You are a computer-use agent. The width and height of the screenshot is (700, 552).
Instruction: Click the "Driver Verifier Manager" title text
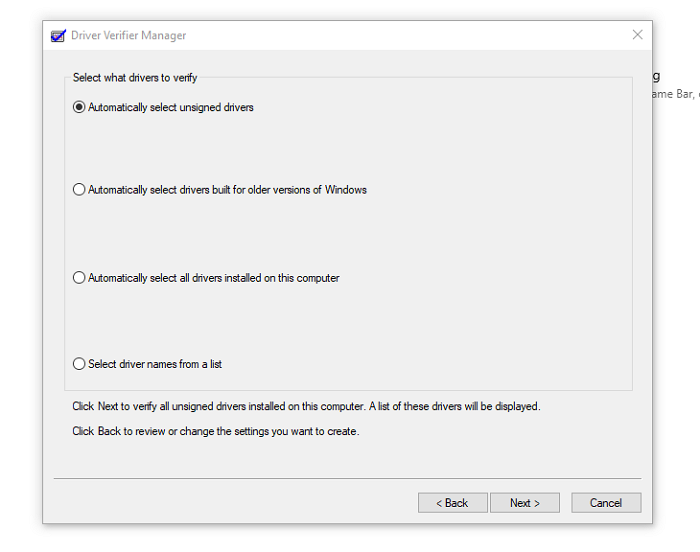click(128, 35)
